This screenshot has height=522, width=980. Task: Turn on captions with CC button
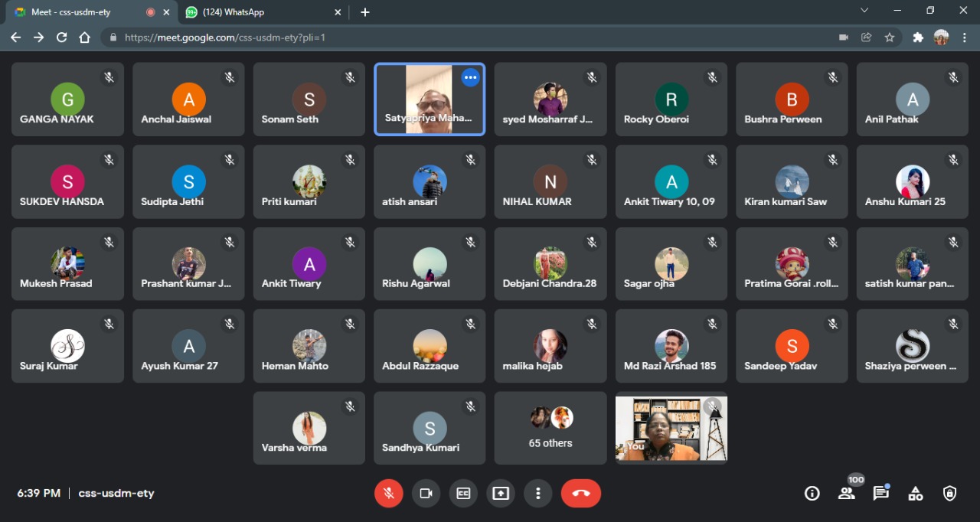click(463, 494)
